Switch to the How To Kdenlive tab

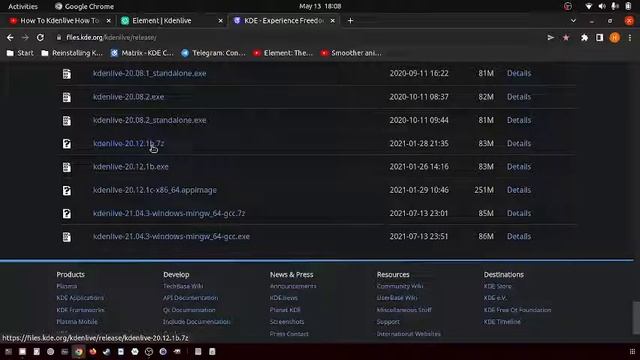point(60,20)
